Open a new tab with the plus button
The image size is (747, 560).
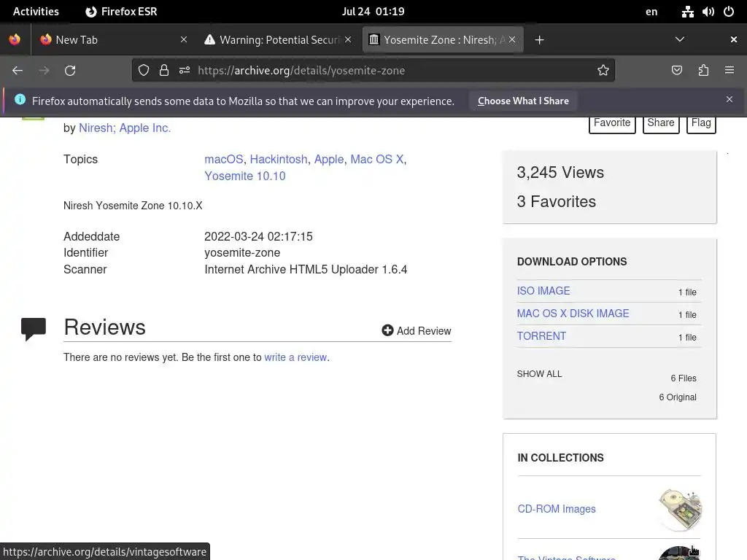pyautogui.click(x=539, y=40)
